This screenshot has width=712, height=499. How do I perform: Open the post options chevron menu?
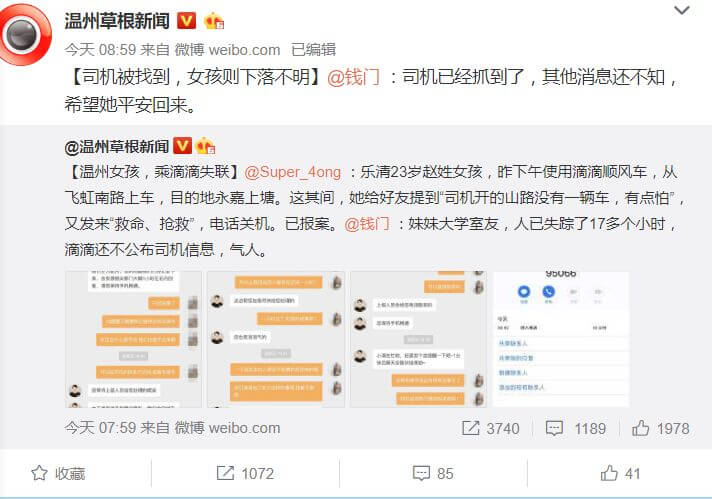tap(682, 10)
